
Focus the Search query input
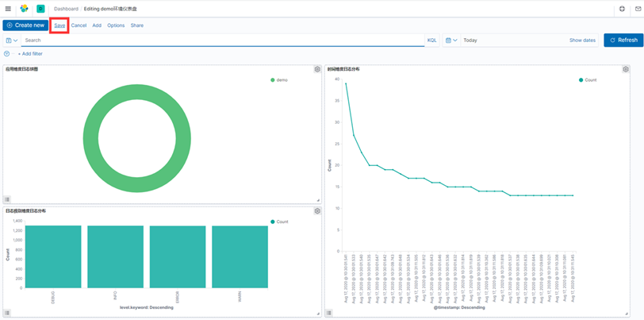pyautogui.click(x=223, y=40)
